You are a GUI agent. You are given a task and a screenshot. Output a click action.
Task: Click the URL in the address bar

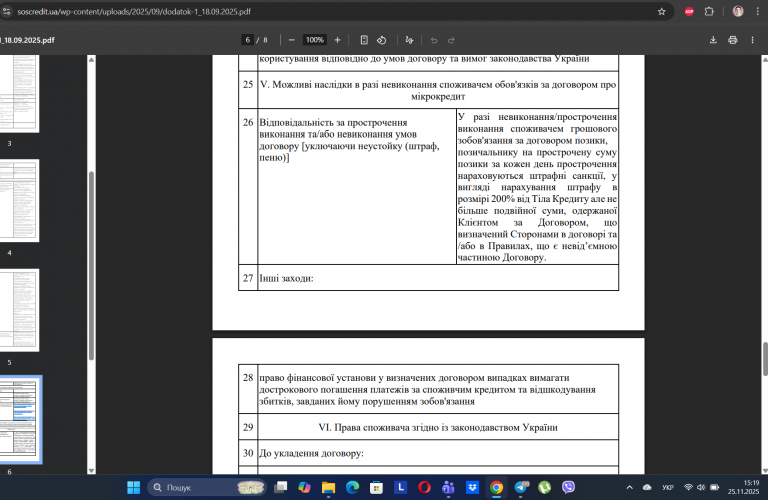coord(134,11)
